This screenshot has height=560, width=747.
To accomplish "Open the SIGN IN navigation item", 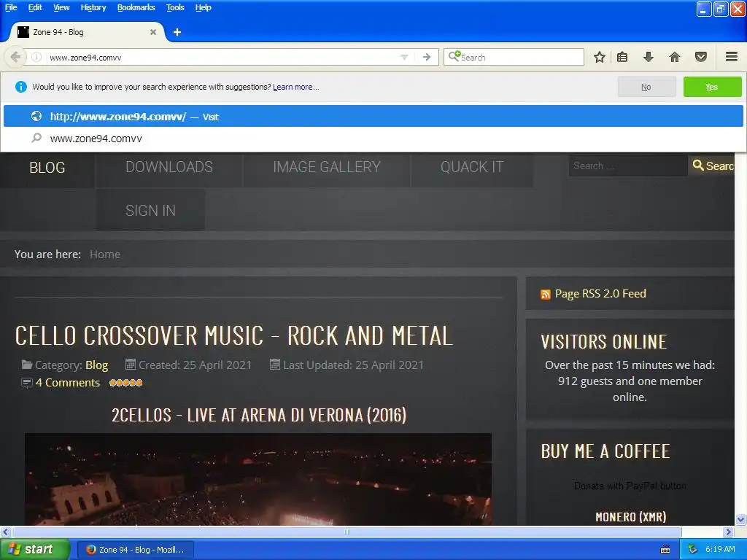I will (x=150, y=211).
